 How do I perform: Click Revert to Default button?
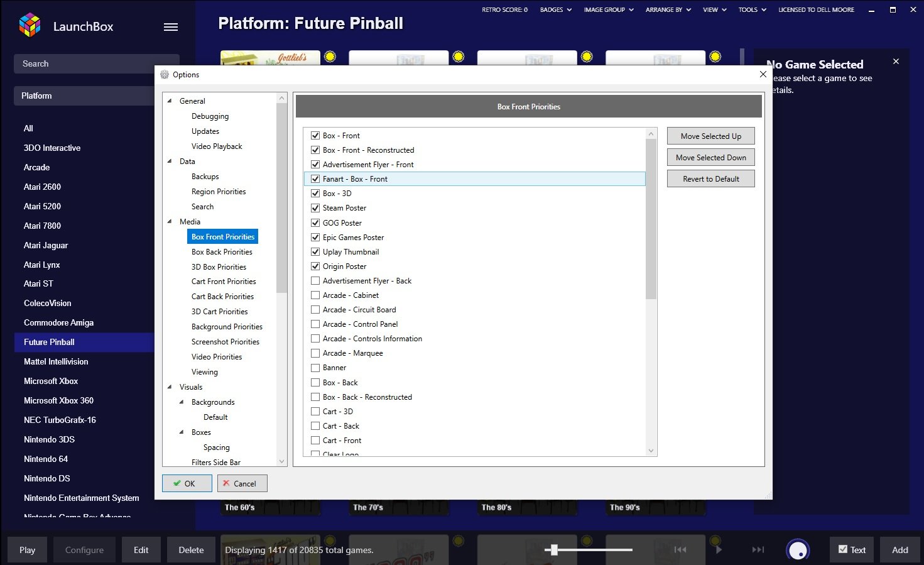click(x=710, y=178)
